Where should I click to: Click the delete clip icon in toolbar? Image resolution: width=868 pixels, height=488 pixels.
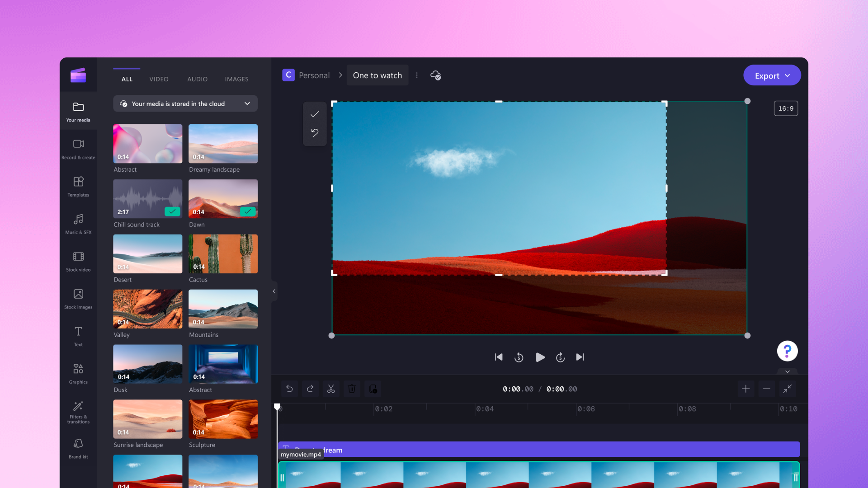point(352,389)
